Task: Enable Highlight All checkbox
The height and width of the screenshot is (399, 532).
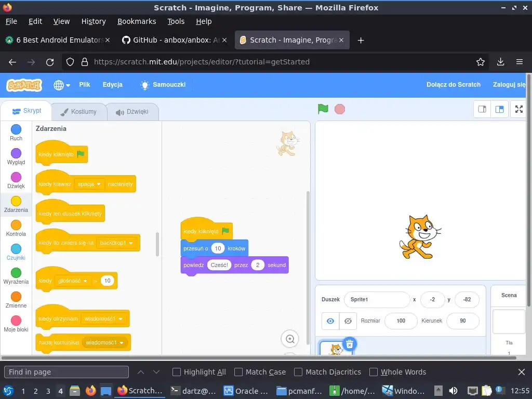Action: 177,372
